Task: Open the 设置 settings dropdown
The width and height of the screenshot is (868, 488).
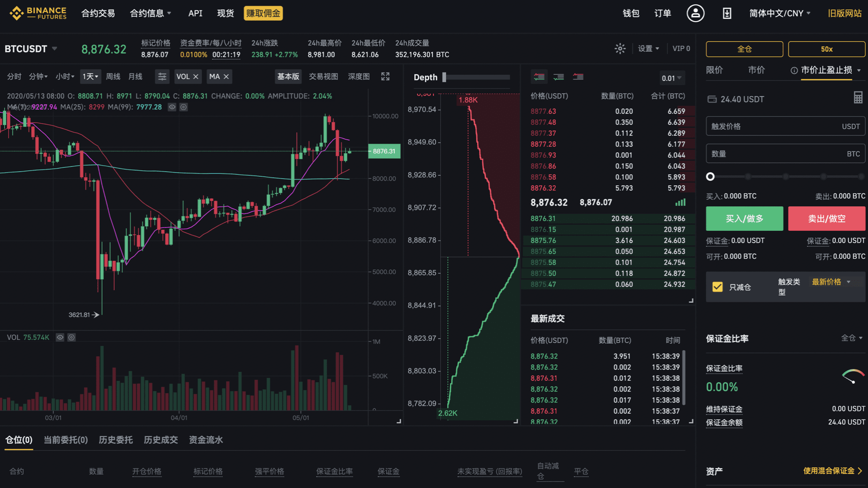Action: click(x=648, y=48)
